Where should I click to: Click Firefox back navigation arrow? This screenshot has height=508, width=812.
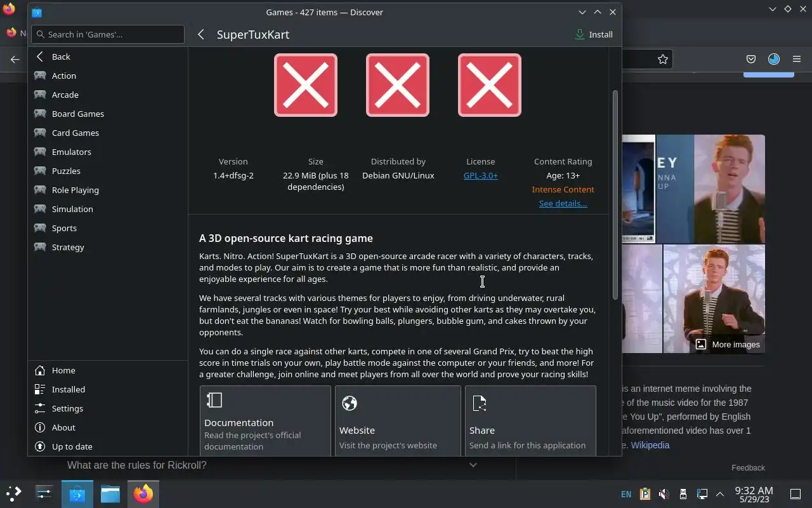click(15, 59)
